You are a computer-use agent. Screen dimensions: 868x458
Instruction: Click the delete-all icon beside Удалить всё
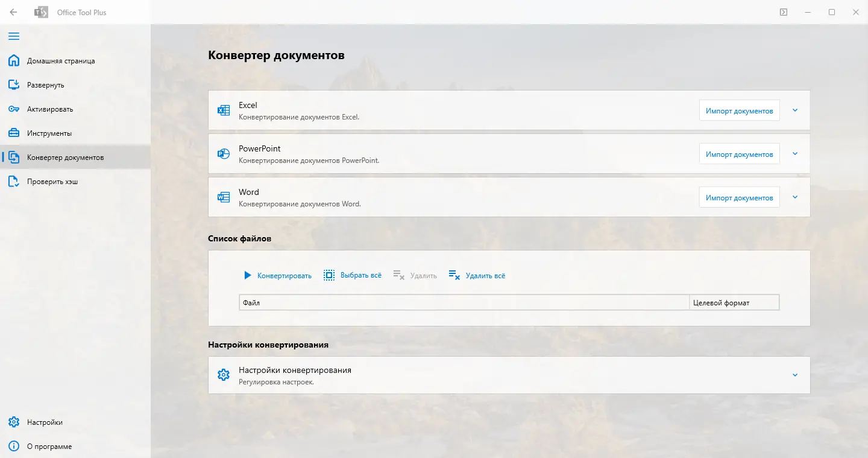pos(454,275)
